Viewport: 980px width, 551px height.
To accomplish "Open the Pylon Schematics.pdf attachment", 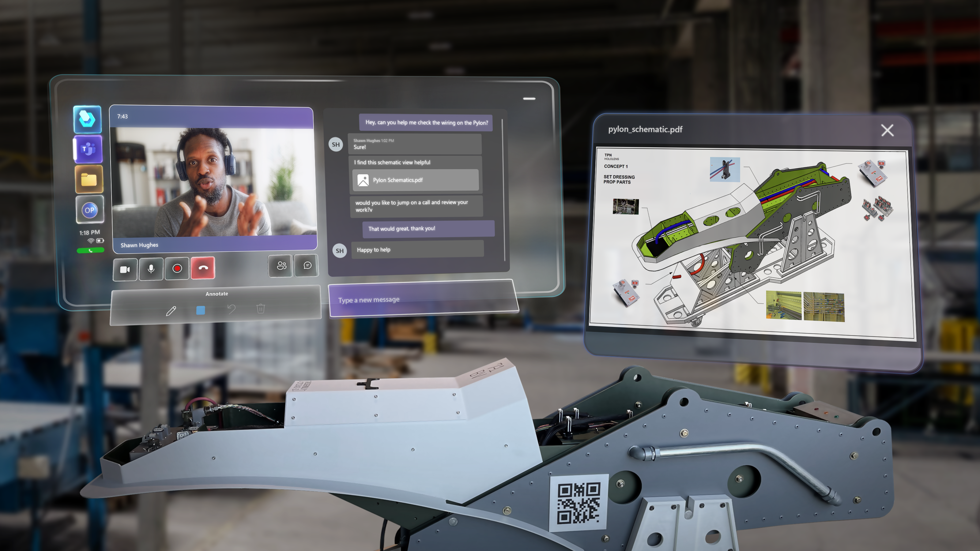I will click(415, 180).
